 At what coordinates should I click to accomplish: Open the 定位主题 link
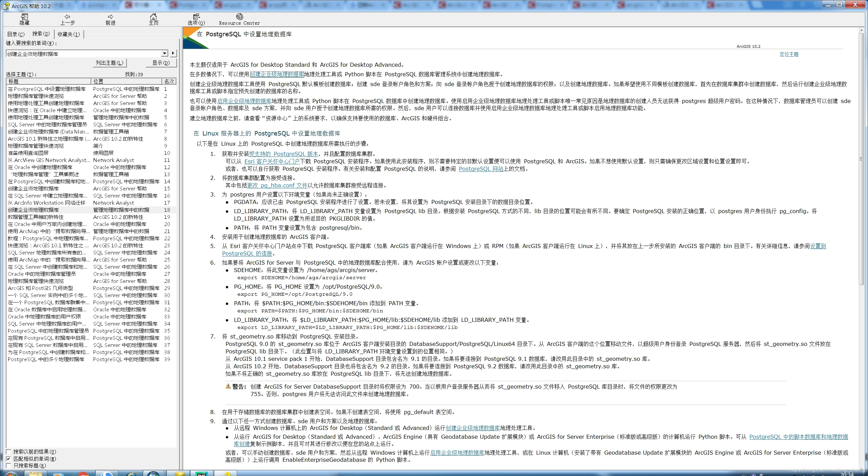(789, 54)
